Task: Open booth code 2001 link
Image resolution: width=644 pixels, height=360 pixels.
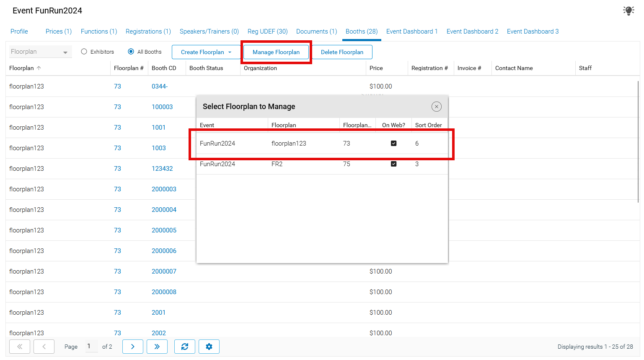Action: [158, 313]
